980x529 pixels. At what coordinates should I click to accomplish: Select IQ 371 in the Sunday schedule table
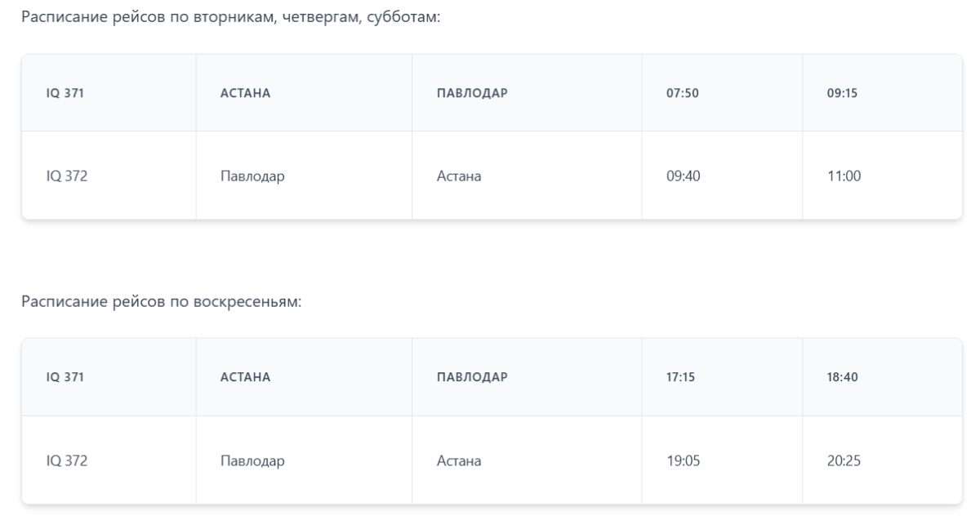point(109,377)
